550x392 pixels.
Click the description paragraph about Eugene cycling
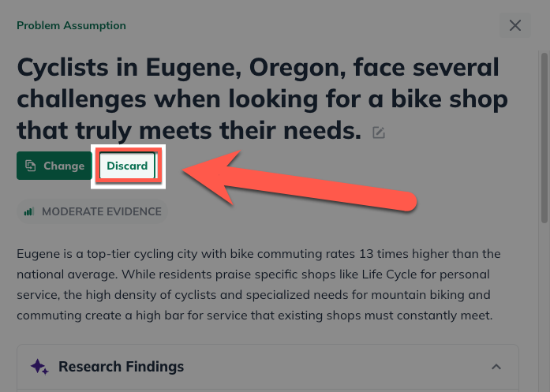click(x=259, y=285)
